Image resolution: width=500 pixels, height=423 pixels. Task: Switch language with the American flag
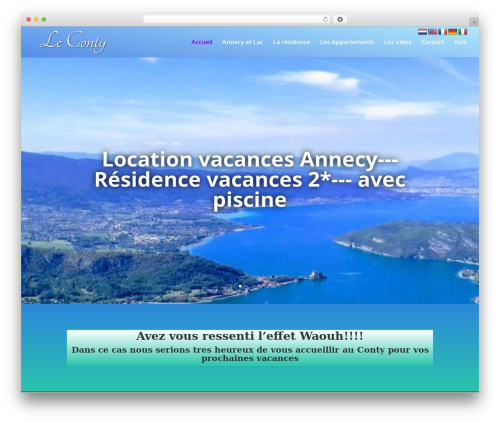432,32
